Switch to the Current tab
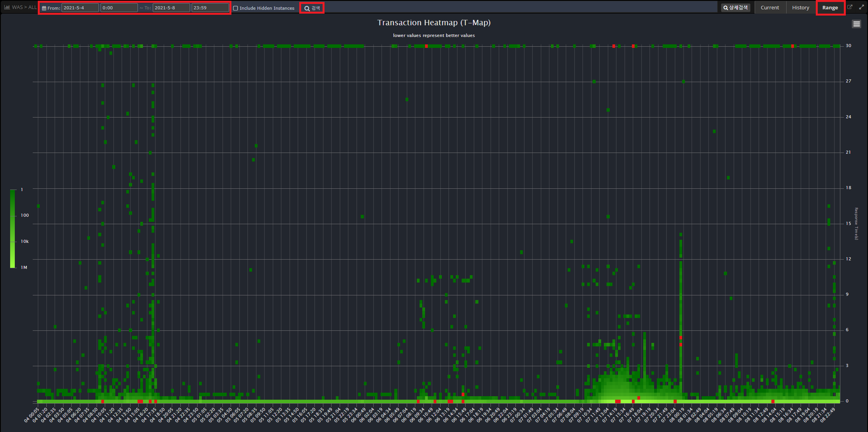Viewport: 868px width, 432px height. tap(769, 8)
